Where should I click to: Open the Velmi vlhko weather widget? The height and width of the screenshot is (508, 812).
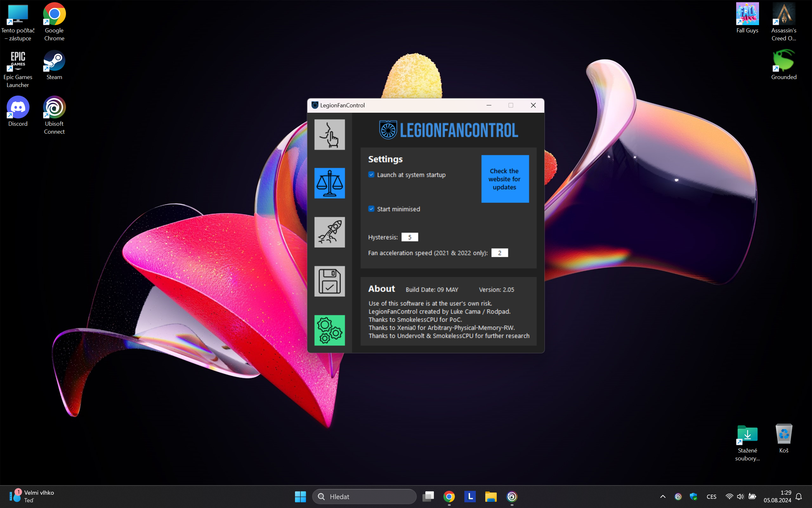[x=31, y=496]
